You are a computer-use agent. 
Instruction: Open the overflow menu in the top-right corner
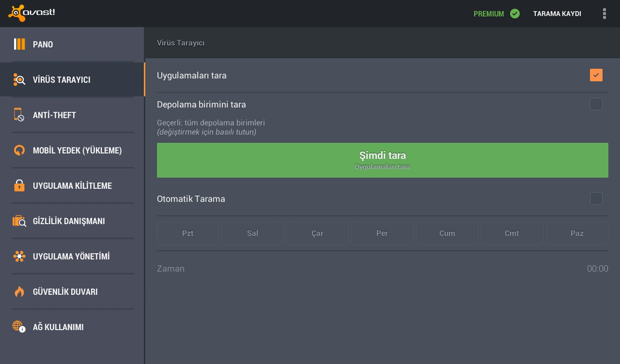point(604,14)
